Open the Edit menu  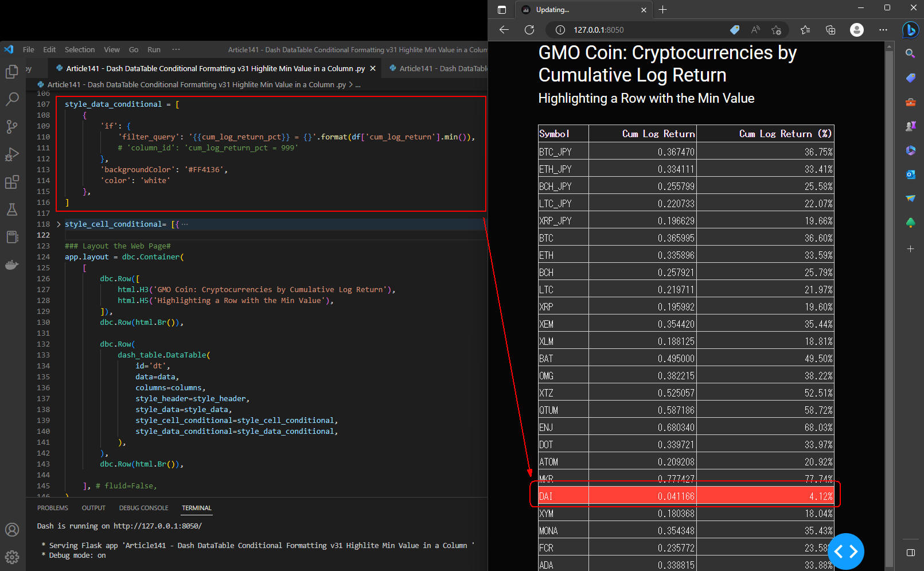coord(49,50)
